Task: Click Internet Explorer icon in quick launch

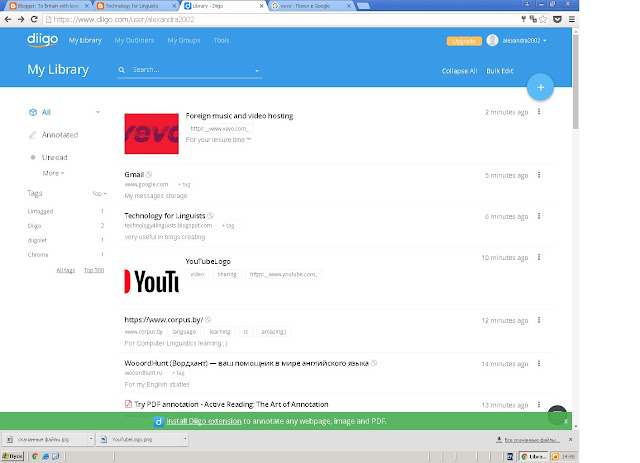Action: pyautogui.click(x=46, y=456)
